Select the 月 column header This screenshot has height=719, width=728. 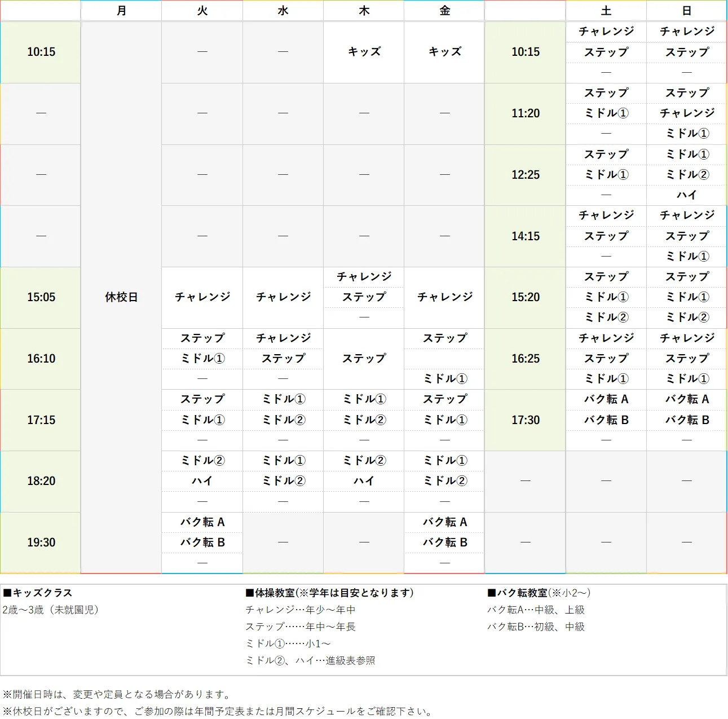[x=121, y=10]
